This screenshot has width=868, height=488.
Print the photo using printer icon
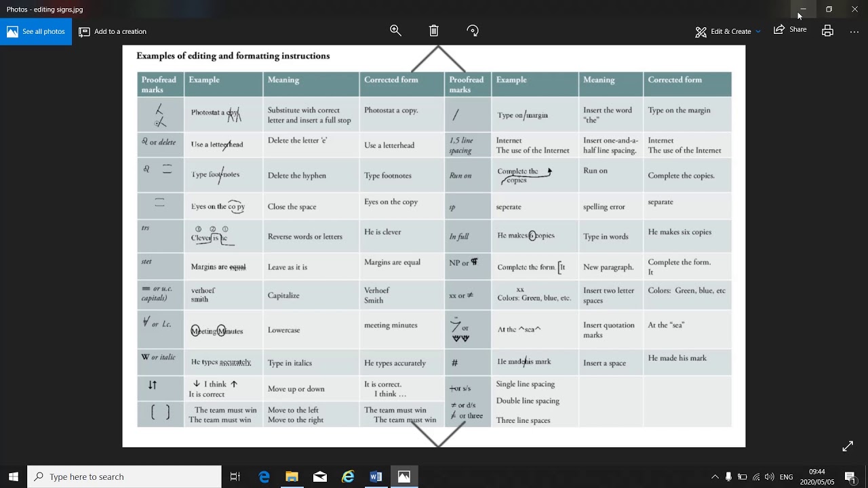pos(827,30)
